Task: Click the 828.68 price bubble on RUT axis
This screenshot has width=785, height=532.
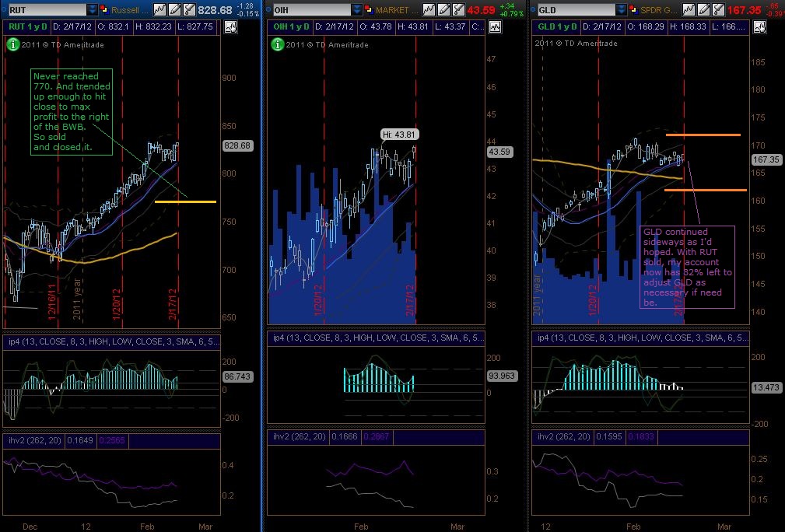Action: point(238,145)
